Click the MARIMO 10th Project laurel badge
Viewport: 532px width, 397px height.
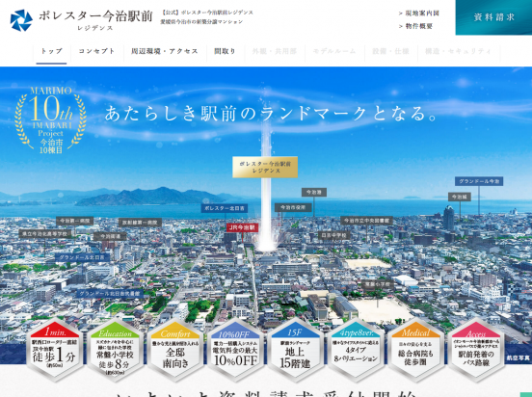[50, 119]
